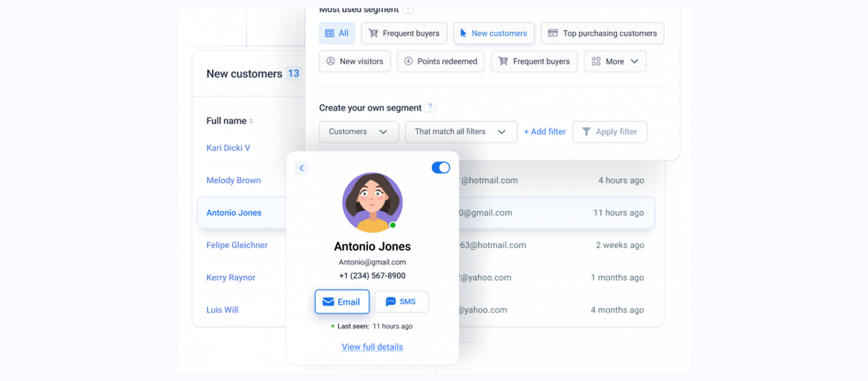This screenshot has height=381, width=868.
Task: Open Melody Brown's customer record
Action: pos(233,180)
